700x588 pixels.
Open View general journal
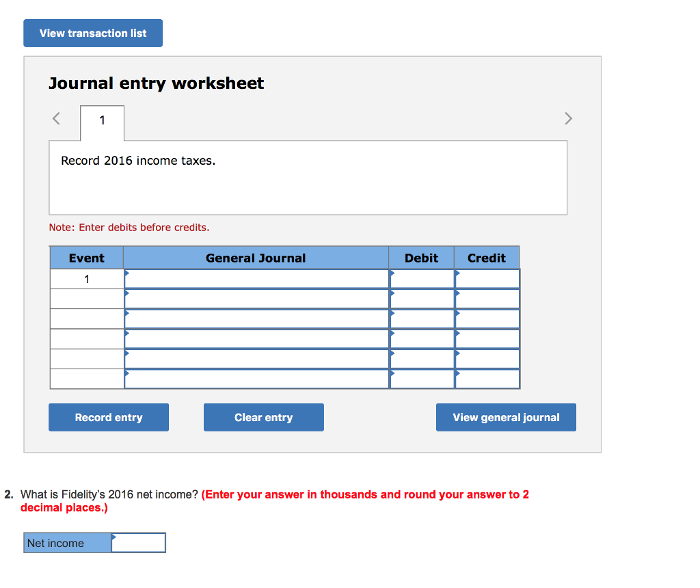(x=506, y=418)
